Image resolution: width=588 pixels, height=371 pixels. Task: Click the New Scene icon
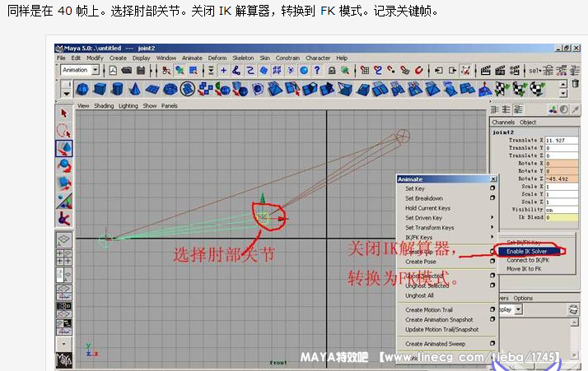click(x=113, y=71)
